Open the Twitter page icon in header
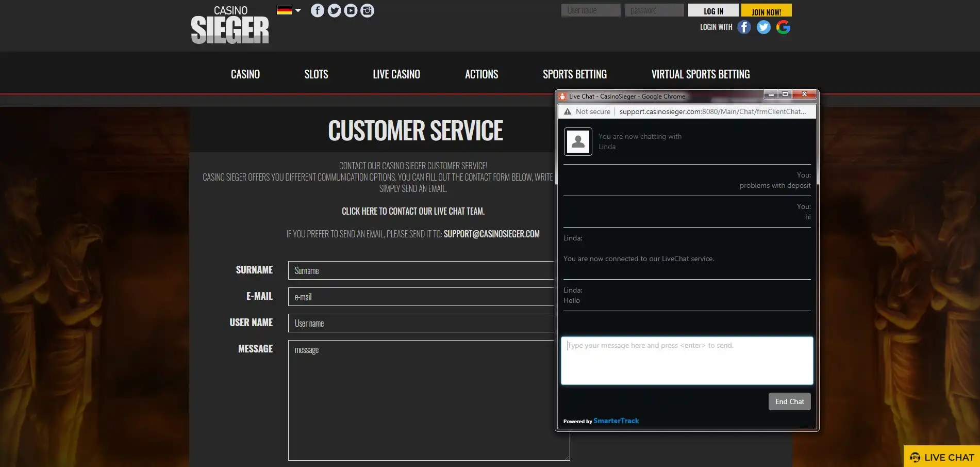The image size is (980, 467). (334, 11)
